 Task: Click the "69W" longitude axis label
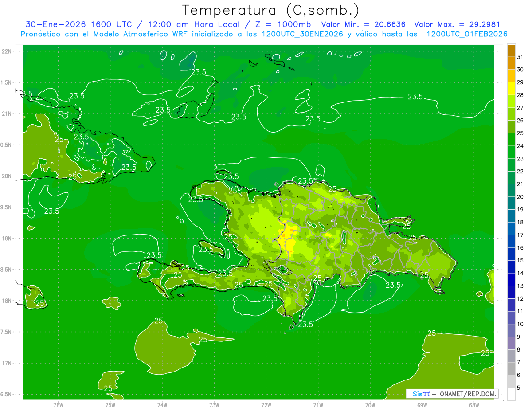[422, 405]
